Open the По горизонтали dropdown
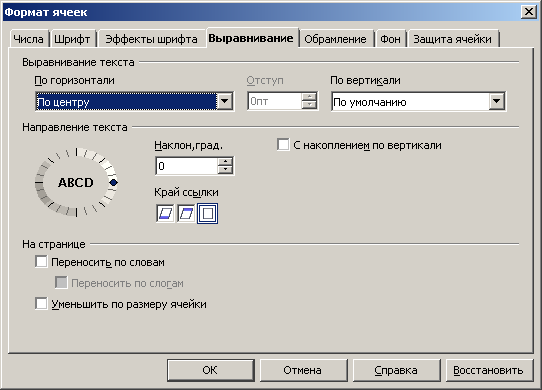542x390 pixels. pyautogui.click(x=225, y=101)
